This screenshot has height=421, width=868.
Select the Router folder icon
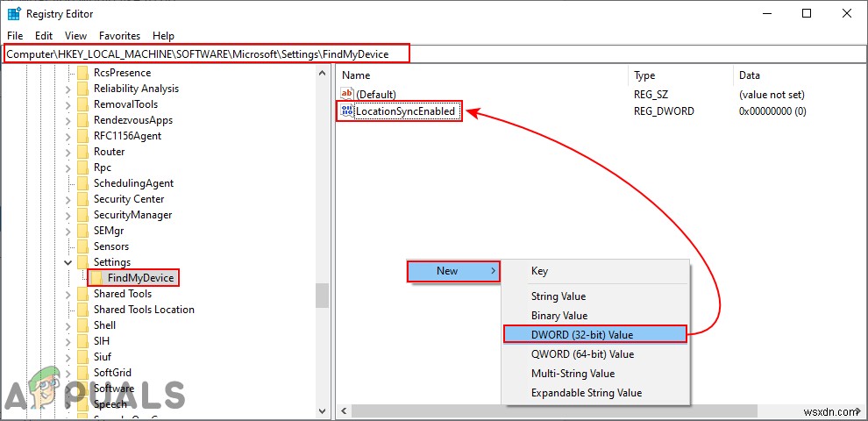click(83, 152)
